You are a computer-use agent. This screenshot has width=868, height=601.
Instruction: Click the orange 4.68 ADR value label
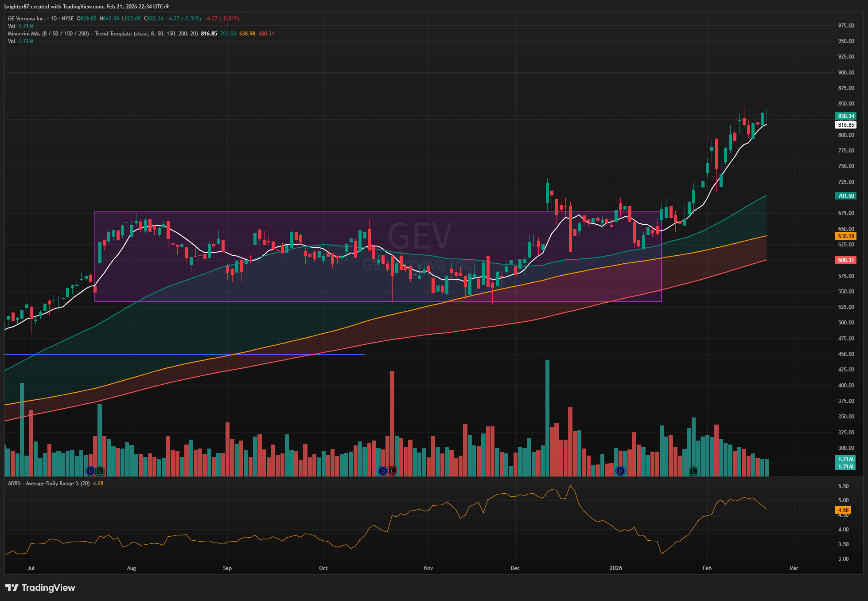click(843, 510)
